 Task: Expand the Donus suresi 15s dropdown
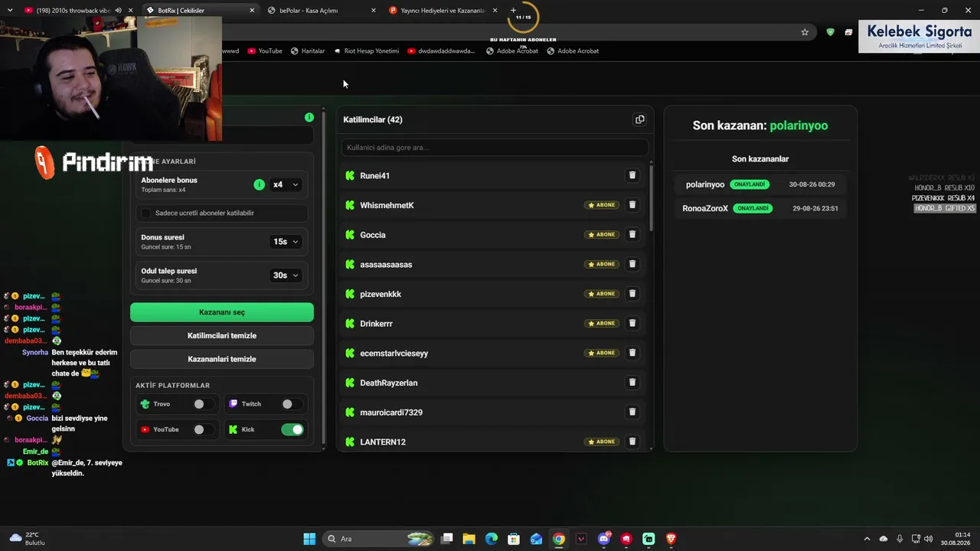[286, 242]
